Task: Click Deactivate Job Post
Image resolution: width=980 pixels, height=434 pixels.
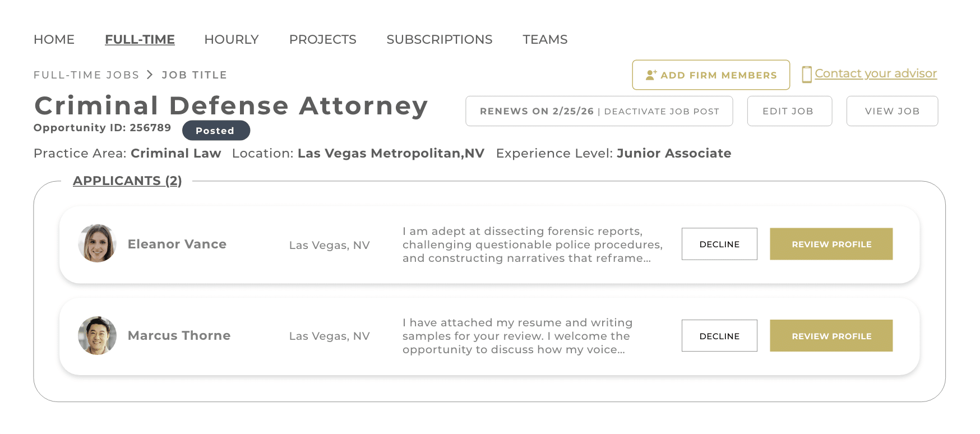Action: [x=662, y=112]
